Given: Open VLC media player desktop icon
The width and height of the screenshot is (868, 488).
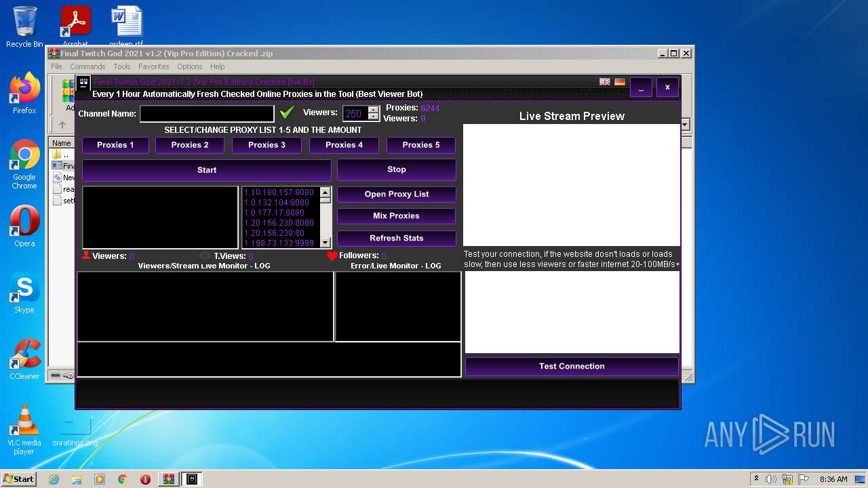Looking at the screenshot, I should [24, 430].
